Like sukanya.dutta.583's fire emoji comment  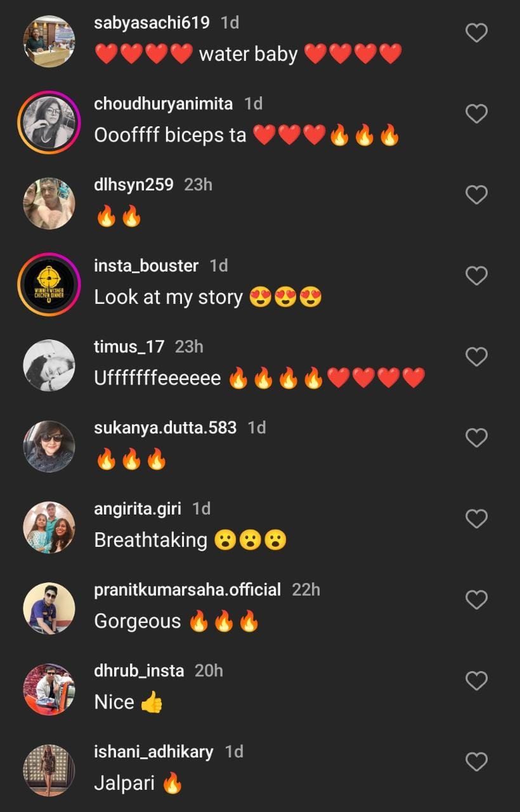click(x=476, y=438)
